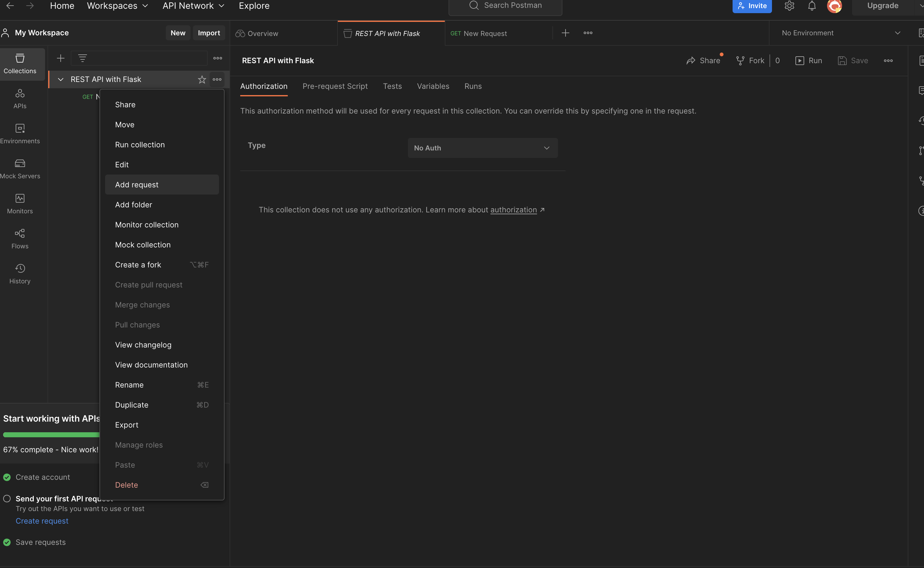
Task: Select the Send your first API request radio
Action: pyautogui.click(x=7, y=499)
